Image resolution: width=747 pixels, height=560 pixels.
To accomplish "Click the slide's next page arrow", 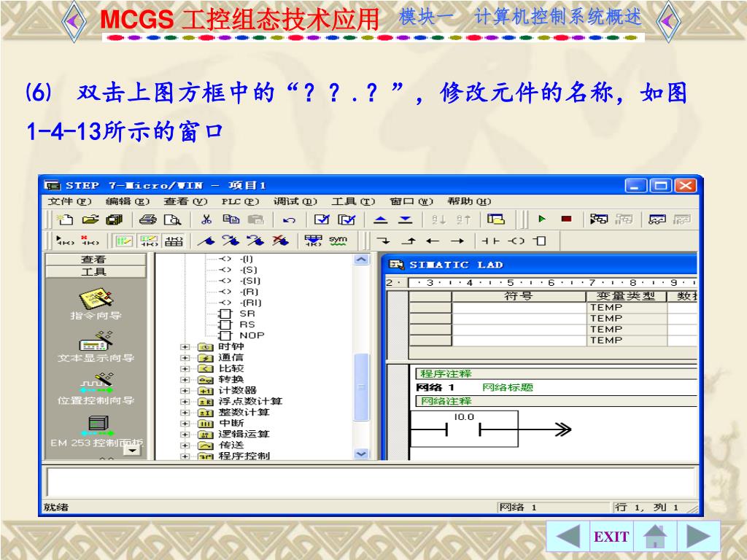I will (x=698, y=536).
